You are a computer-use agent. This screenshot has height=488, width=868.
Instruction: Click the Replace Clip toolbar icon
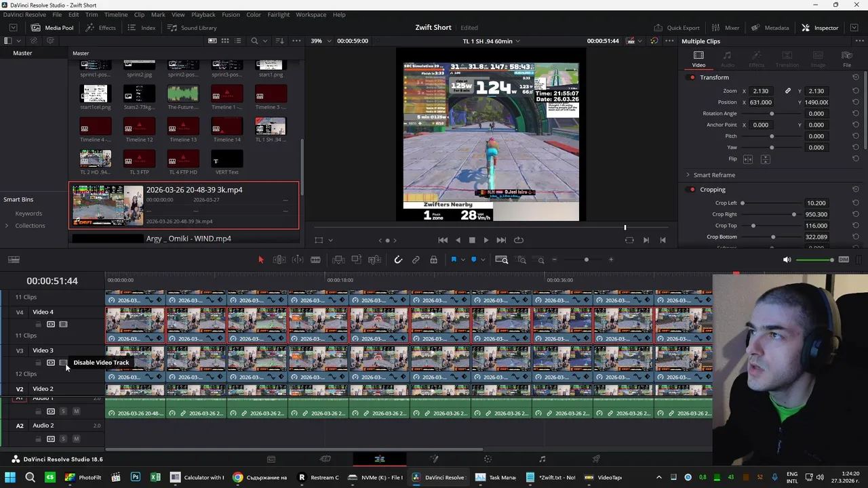[374, 260]
